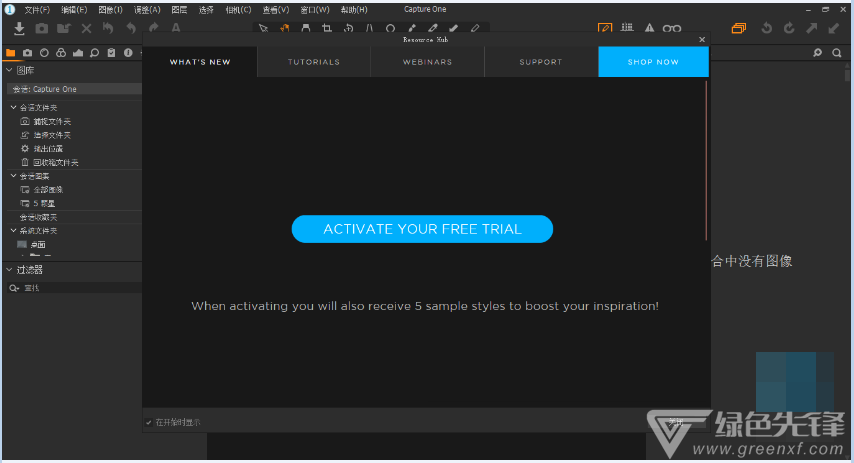
Task: Click the up-right arrow icon at top right
Action: pos(812,28)
